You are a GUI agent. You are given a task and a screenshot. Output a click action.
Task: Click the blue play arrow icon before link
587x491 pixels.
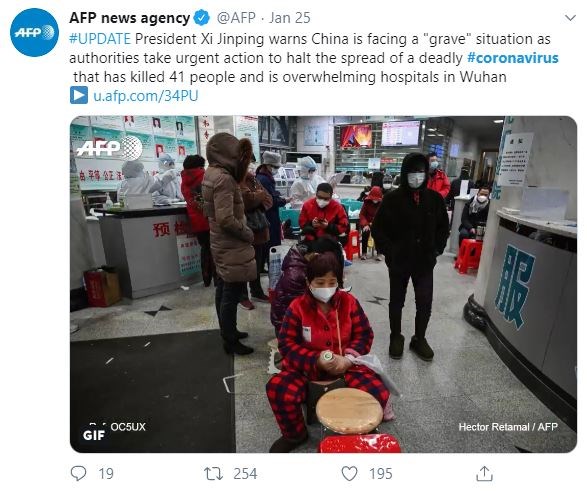(x=79, y=95)
